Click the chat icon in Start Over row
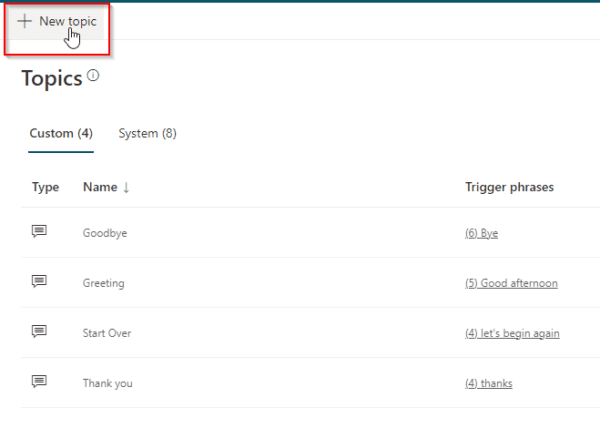Image resolution: width=600 pixels, height=428 pixels. point(39,332)
